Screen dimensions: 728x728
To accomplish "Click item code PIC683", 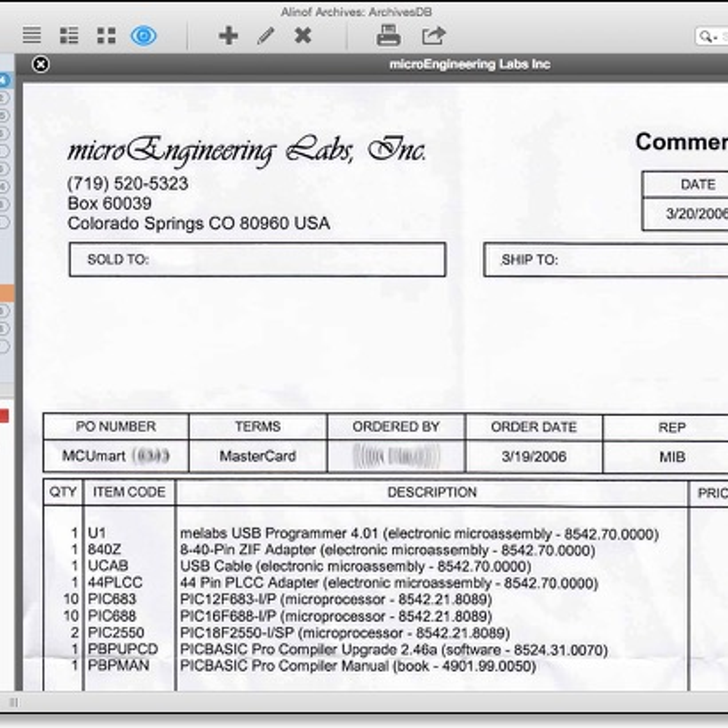I will (112, 599).
